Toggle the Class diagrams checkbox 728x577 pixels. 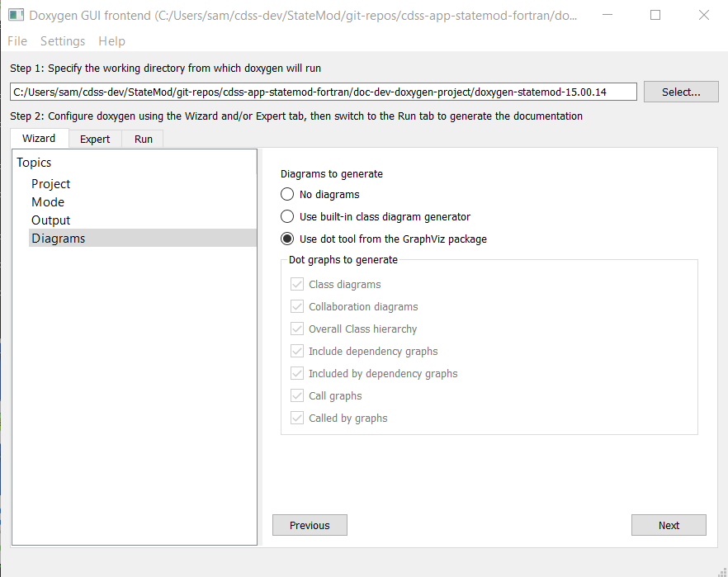point(297,284)
